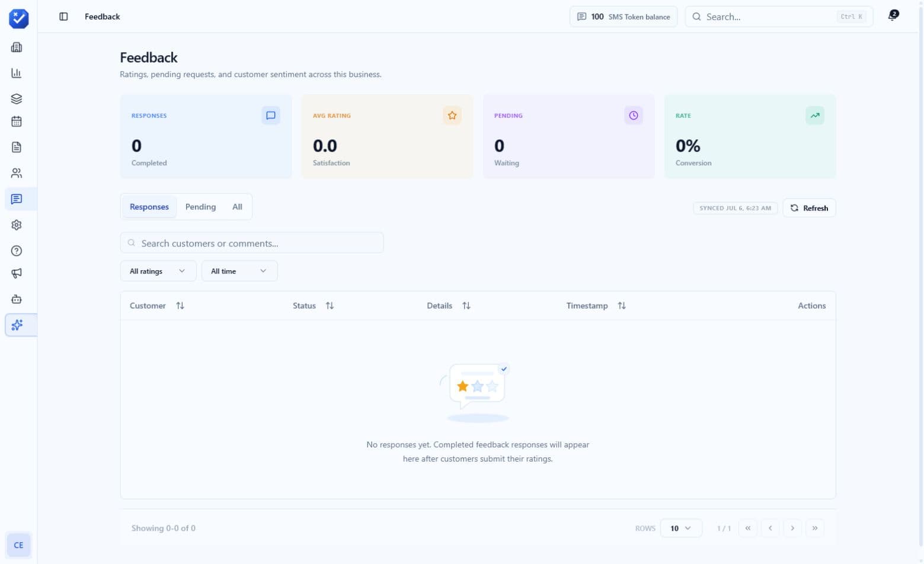This screenshot has width=924, height=564.
Task: Open the rows per page dropdown
Action: point(681,528)
